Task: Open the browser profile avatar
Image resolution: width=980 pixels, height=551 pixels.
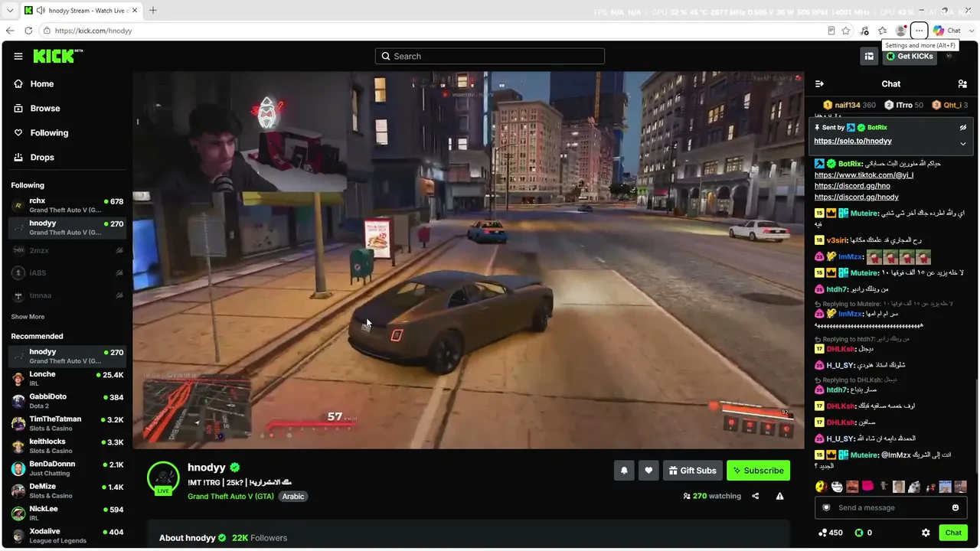Action: click(901, 31)
